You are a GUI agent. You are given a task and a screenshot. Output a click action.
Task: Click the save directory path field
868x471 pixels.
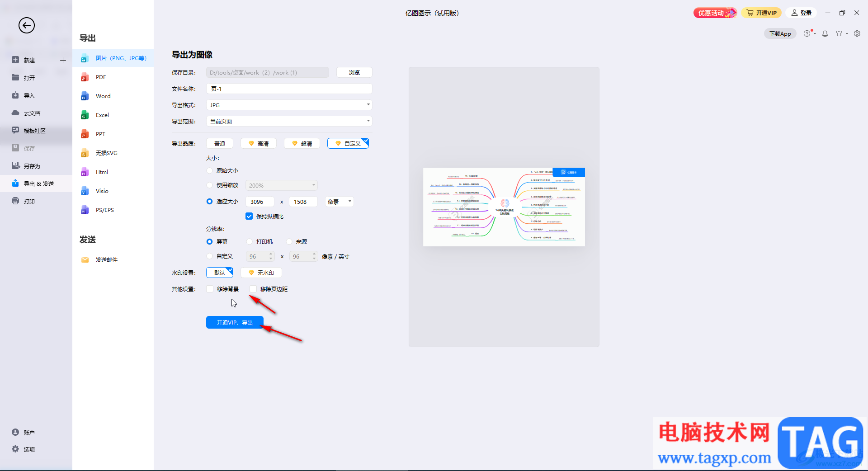point(268,72)
